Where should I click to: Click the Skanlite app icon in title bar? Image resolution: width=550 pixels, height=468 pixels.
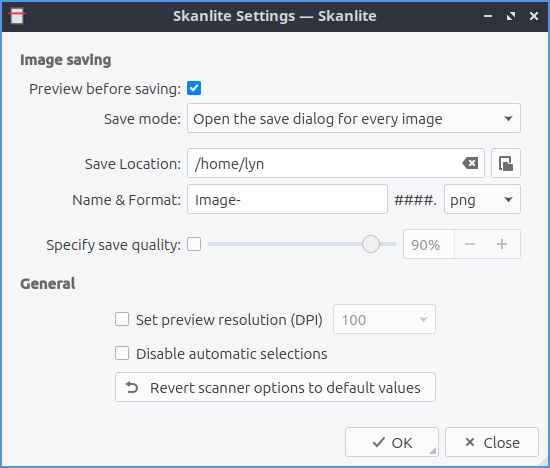(x=16, y=16)
